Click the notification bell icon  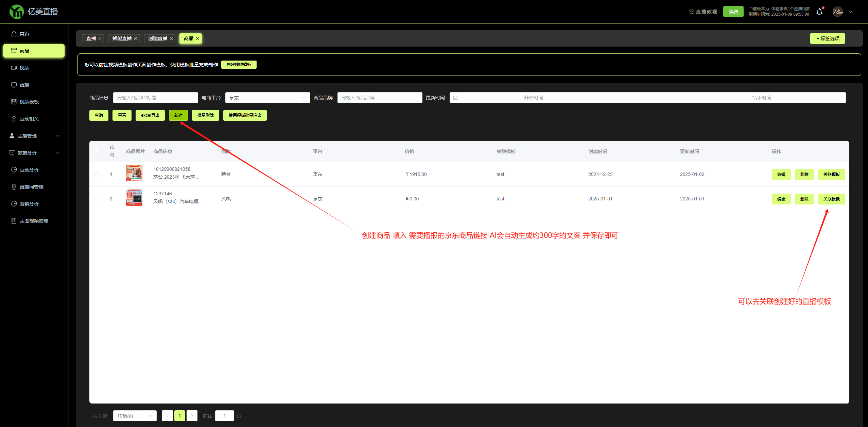point(819,12)
